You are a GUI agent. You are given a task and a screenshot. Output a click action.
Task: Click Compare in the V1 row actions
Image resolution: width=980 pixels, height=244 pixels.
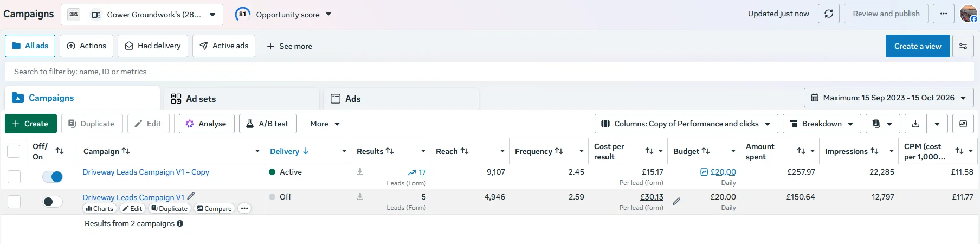click(x=214, y=208)
